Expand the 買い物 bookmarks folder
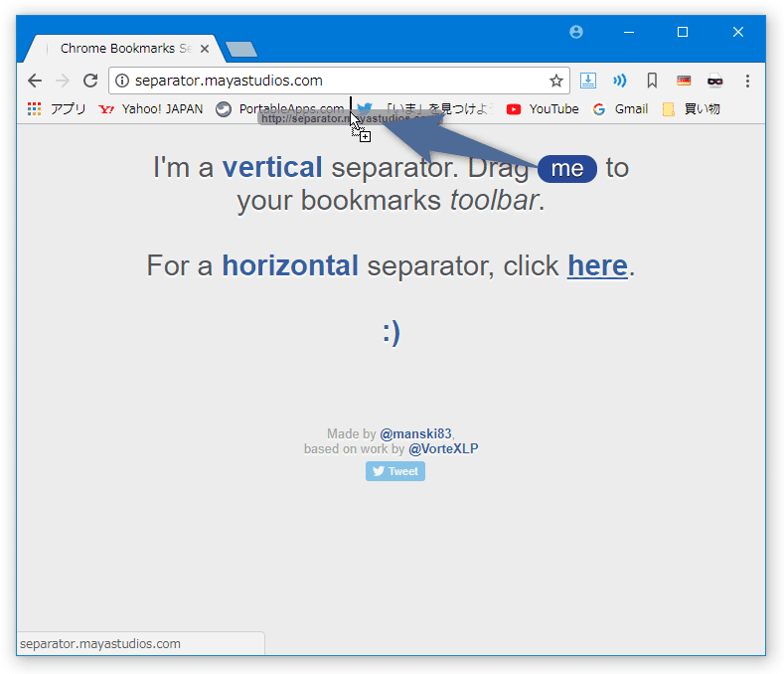 (x=691, y=109)
